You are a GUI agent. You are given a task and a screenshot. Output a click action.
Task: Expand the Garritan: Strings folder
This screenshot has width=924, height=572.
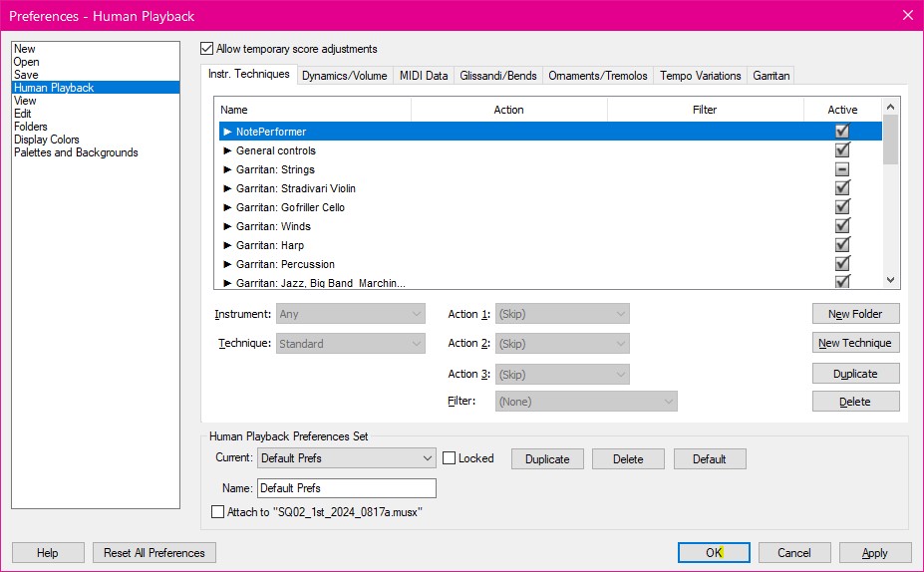pyautogui.click(x=227, y=169)
